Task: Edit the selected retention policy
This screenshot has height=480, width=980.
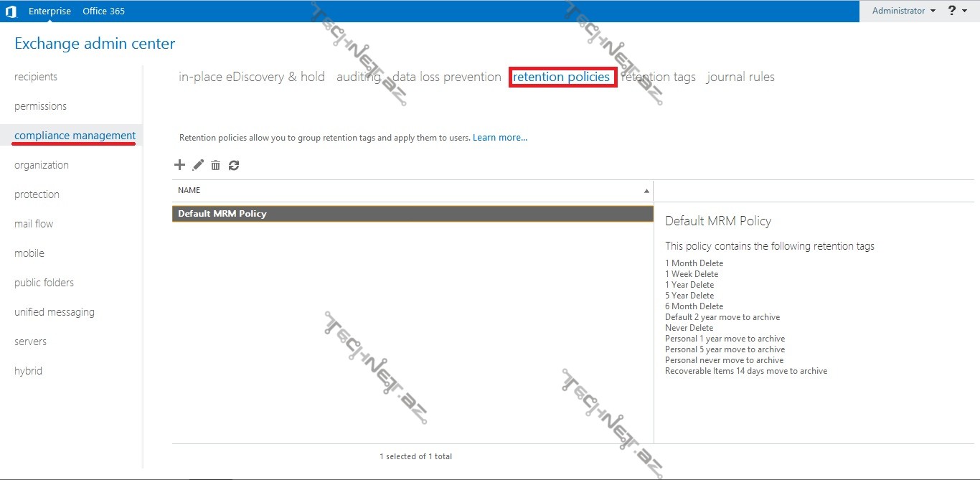Action: click(x=198, y=165)
